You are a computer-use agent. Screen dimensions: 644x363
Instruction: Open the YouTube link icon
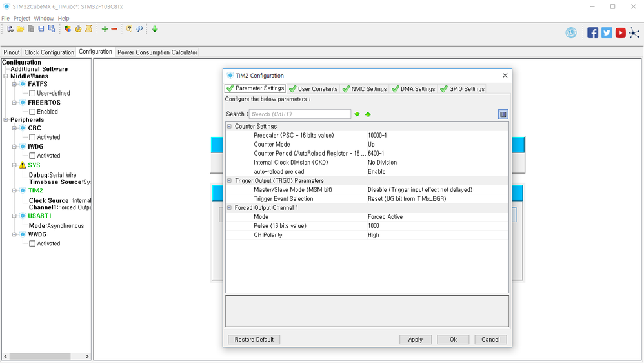pyautogui.click(x=621, y=33)
